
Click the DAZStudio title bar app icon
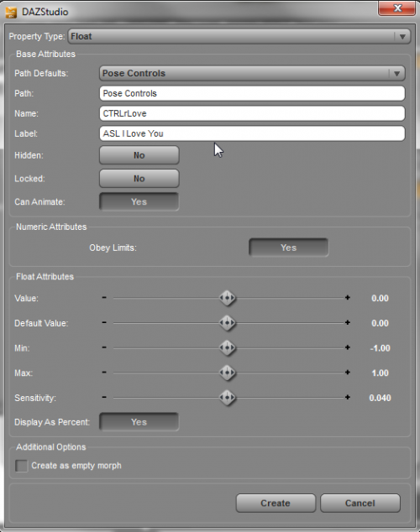click(x=11, y=12)
